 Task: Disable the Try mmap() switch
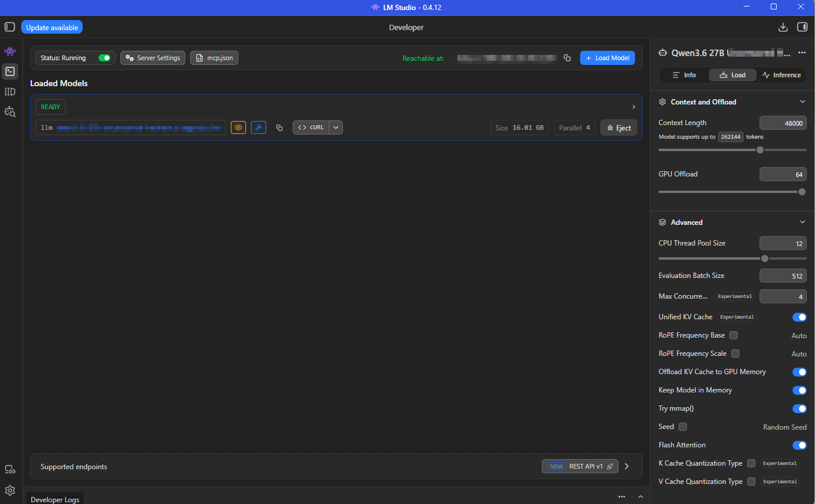799,408
